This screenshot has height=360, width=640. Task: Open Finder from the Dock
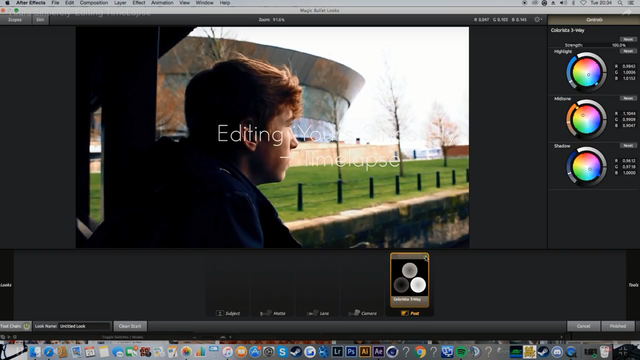click(35, 351)
